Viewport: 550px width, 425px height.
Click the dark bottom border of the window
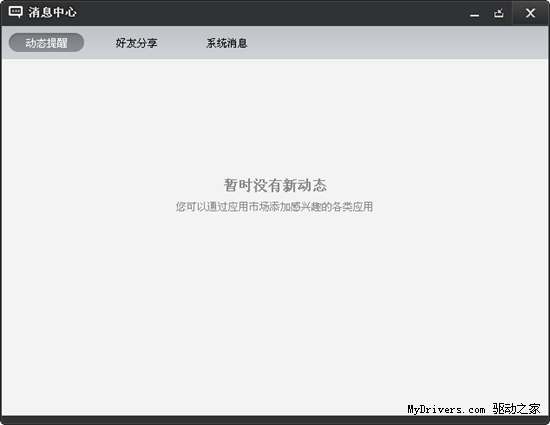click(x=275, y=420)
